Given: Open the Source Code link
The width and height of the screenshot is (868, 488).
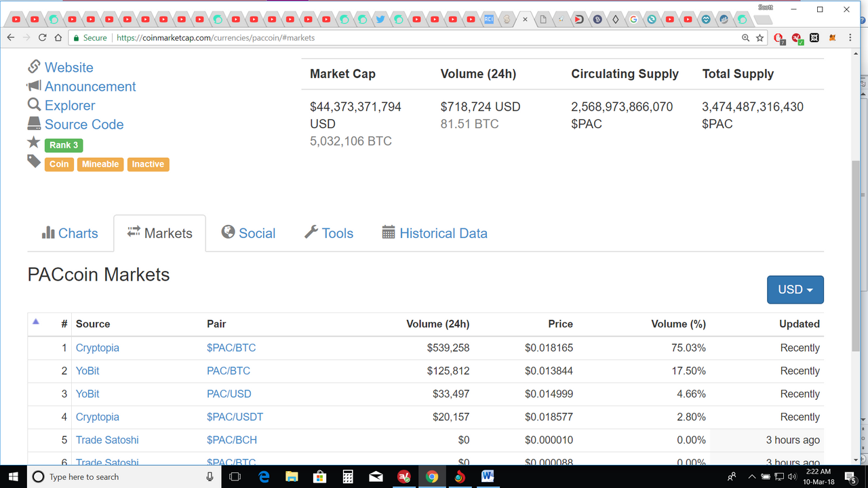Looking at the screenshot, I should point(84,124).
